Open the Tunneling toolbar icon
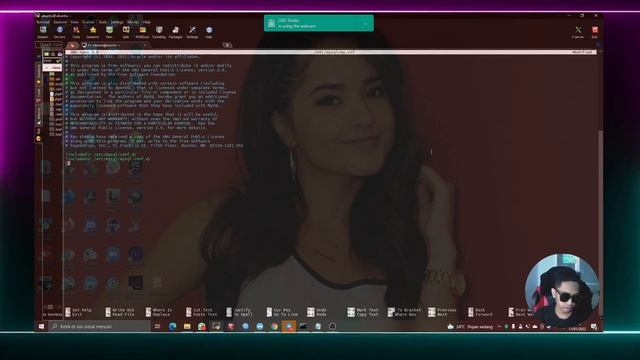Screen dimensions: 640x360 pyautogui.click(x=159, y=32)
